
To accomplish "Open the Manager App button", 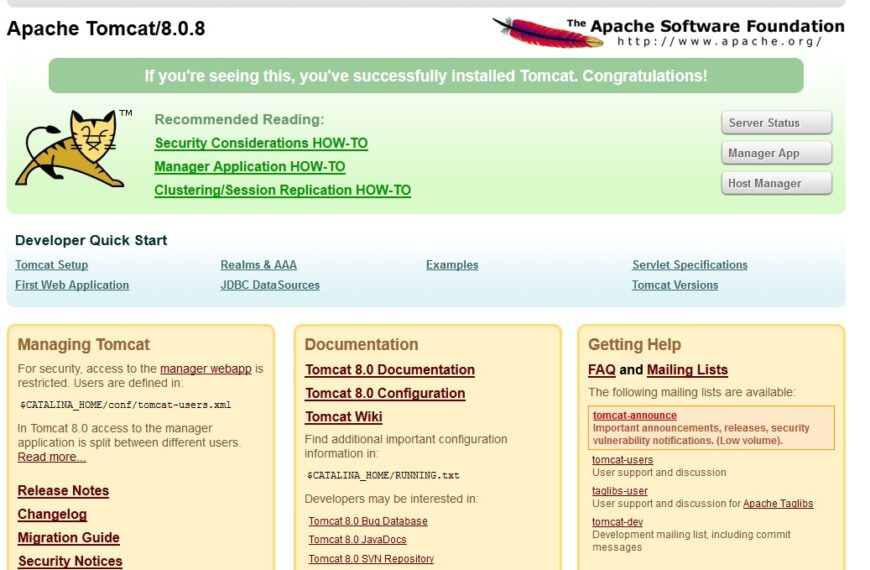I will click(776, 153).
